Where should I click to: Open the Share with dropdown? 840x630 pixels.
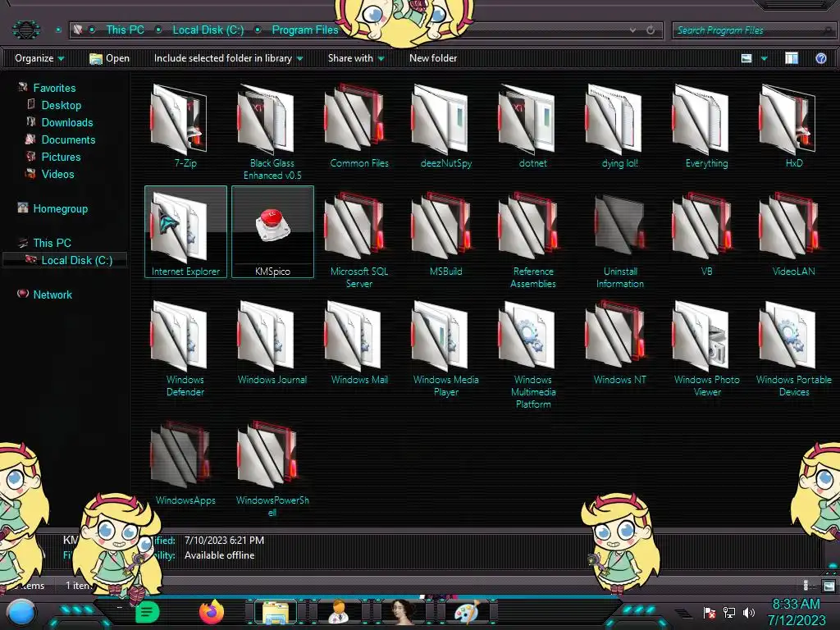356,58
